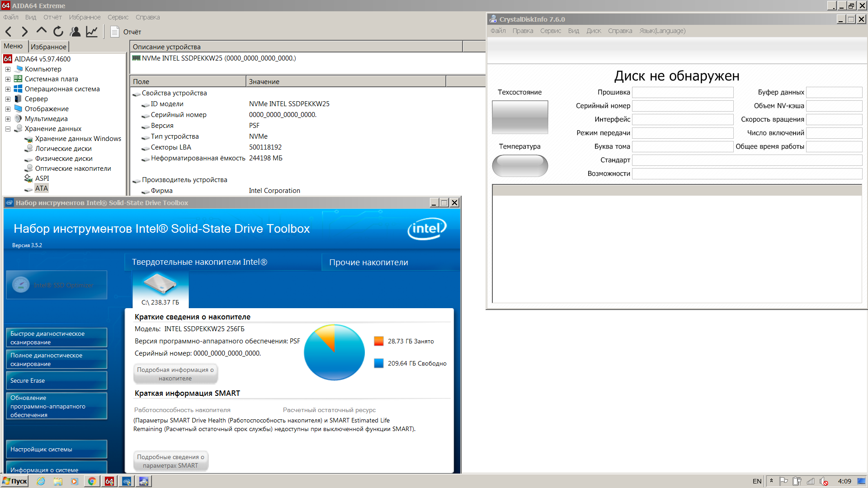This screenshot has width=868, height=488.
Task: Switch to the Избранное tab
Action: 48,47
